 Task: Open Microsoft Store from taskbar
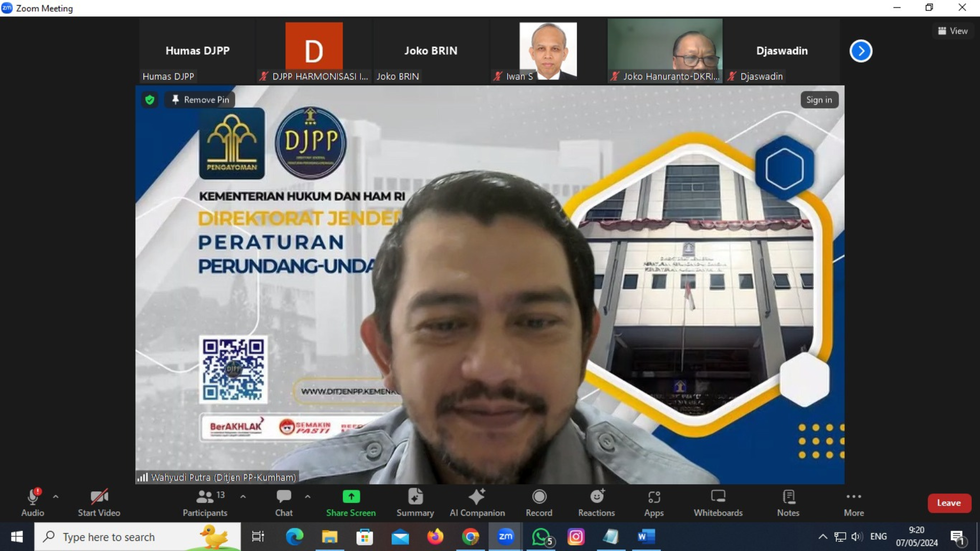[364, 537]
